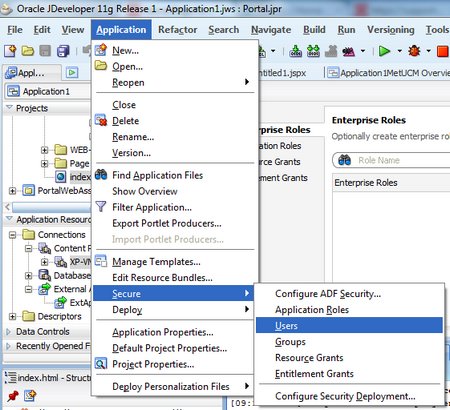This screenshot has width=450, height=410.
Task: Expand the Descriptors folder node
Action: tap(12, 316)
